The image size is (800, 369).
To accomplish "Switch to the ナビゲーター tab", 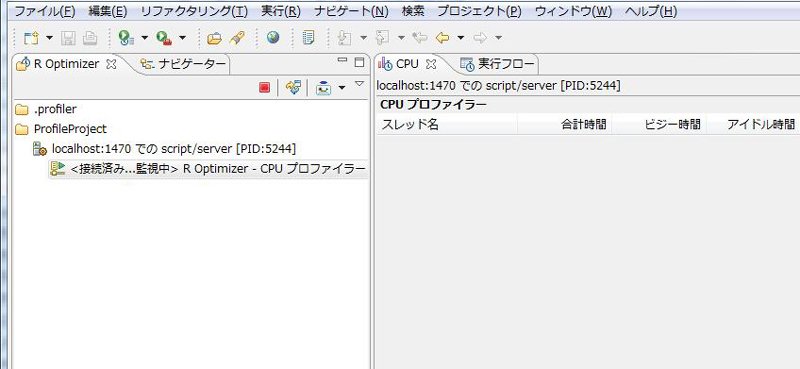I will [x=183, y=64].
